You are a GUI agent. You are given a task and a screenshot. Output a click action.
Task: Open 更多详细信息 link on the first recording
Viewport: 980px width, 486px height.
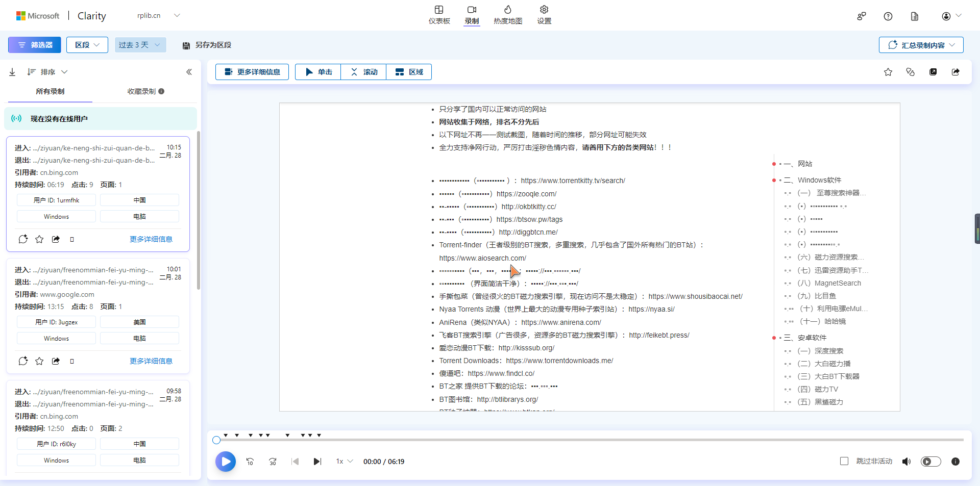tap(151, 239)
